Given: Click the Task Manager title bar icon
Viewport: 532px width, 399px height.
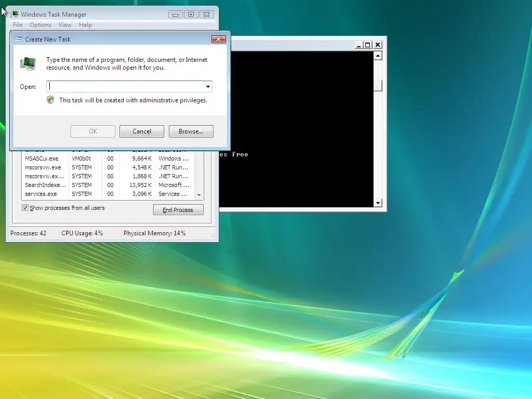Looking at the screenshot, I should 14,14.
